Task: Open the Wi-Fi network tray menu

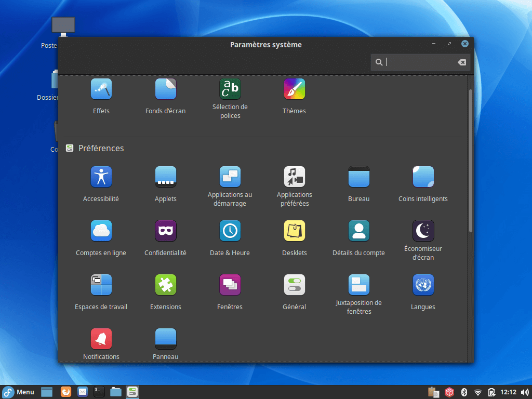Action: [478, 392]
